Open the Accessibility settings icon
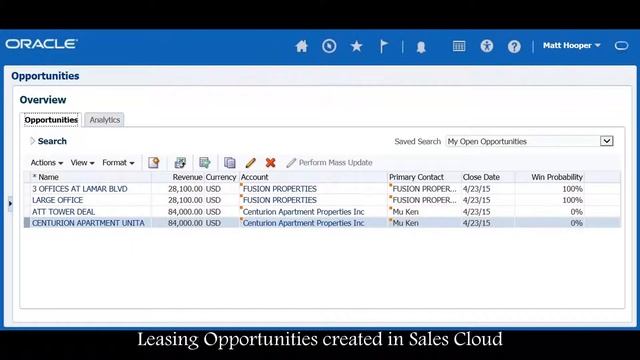The height and width of the screenshot is (360, 640). pyautogui.click(x=487, y=46)
